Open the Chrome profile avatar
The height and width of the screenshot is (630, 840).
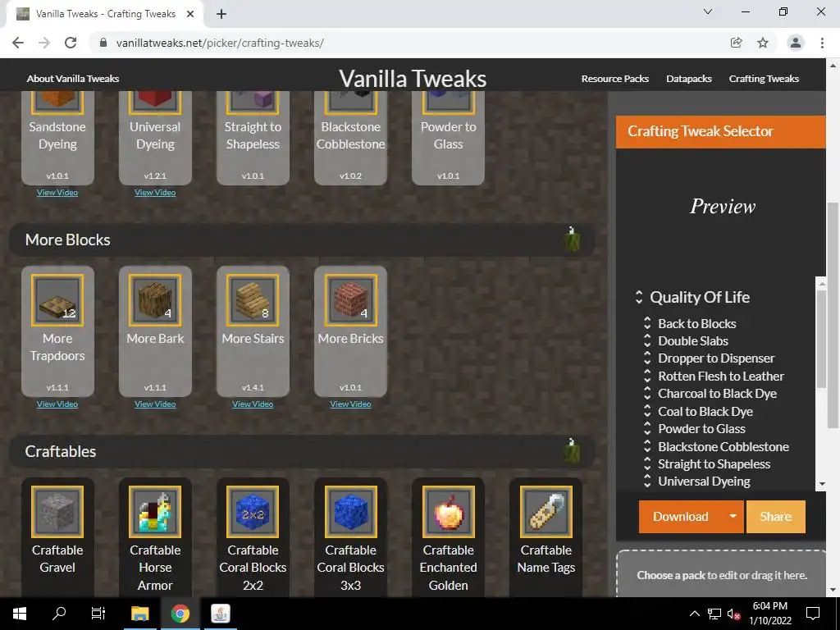tap(796, 43)
